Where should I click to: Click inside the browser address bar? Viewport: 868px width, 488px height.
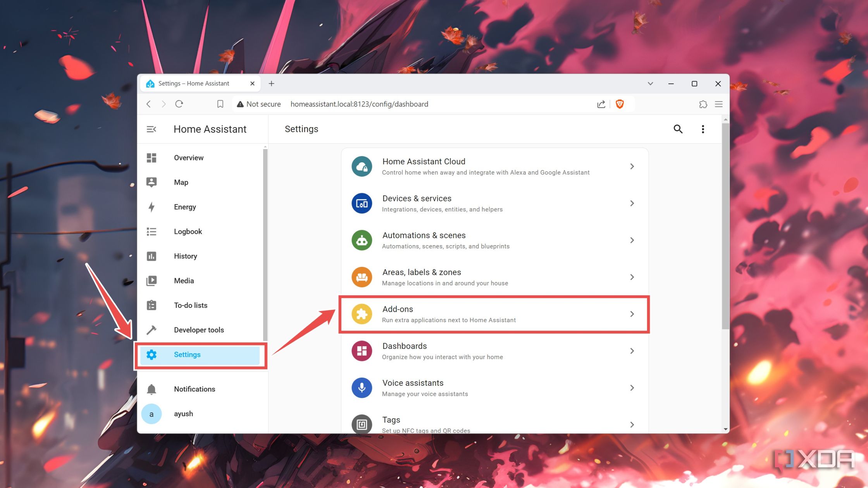[x=426, y=104]
